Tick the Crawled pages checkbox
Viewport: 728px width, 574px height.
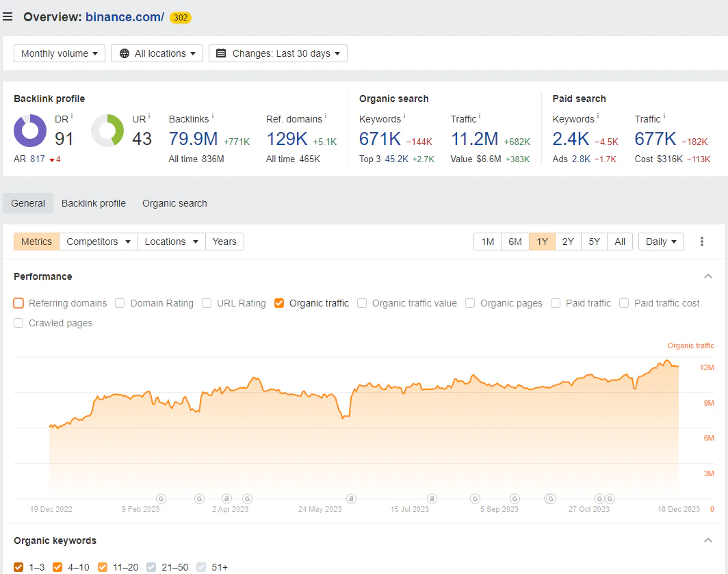pos(18,323)
